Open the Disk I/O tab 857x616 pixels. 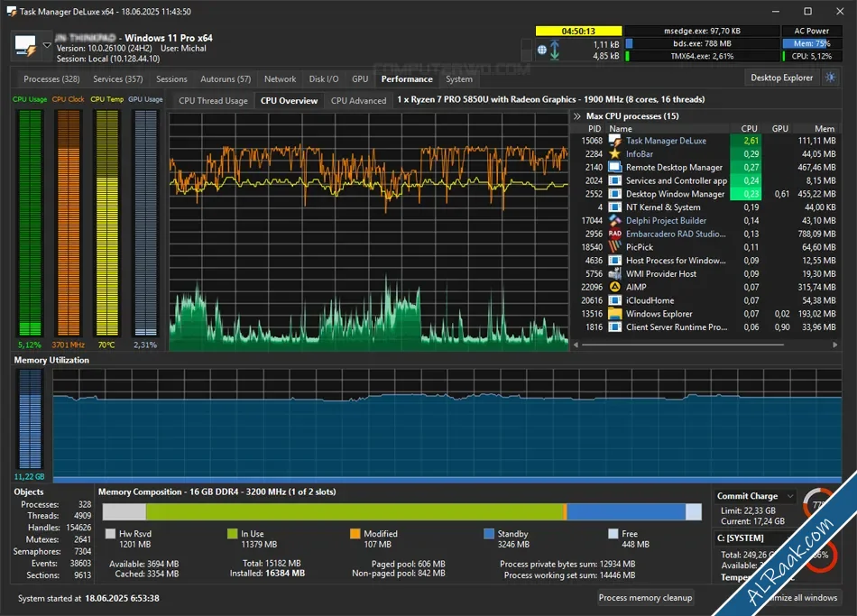[324, 79]
